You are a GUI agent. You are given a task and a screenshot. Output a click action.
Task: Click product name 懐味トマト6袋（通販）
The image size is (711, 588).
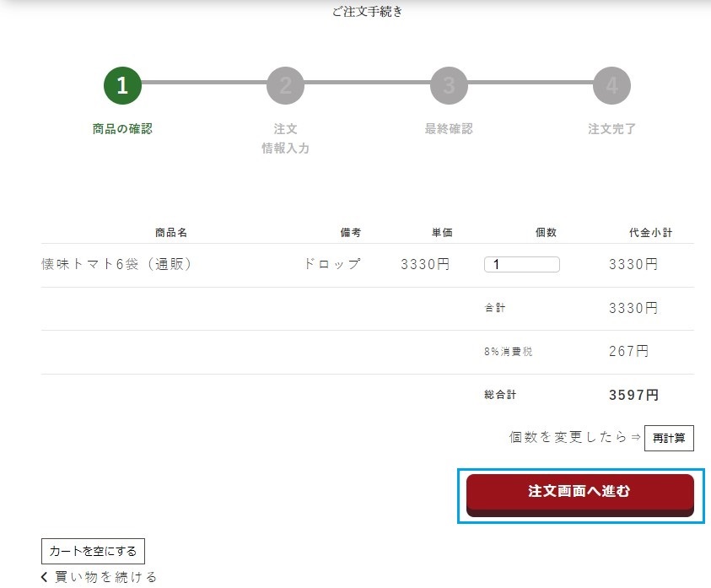tap(116, 264)
